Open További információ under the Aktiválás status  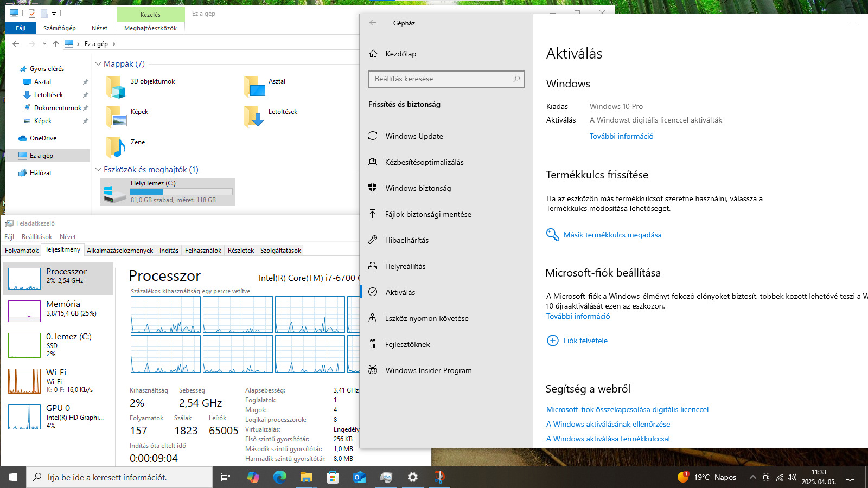pos(621,136)
